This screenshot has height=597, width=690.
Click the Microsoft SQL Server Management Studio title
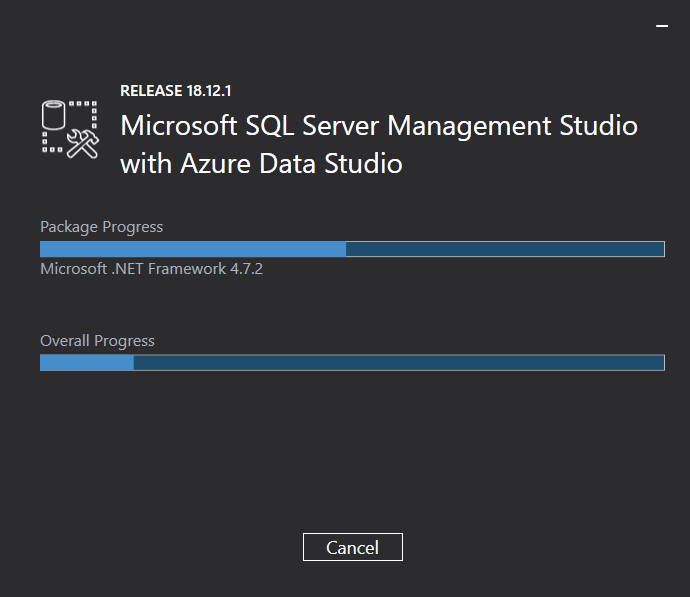click(379, 125)
